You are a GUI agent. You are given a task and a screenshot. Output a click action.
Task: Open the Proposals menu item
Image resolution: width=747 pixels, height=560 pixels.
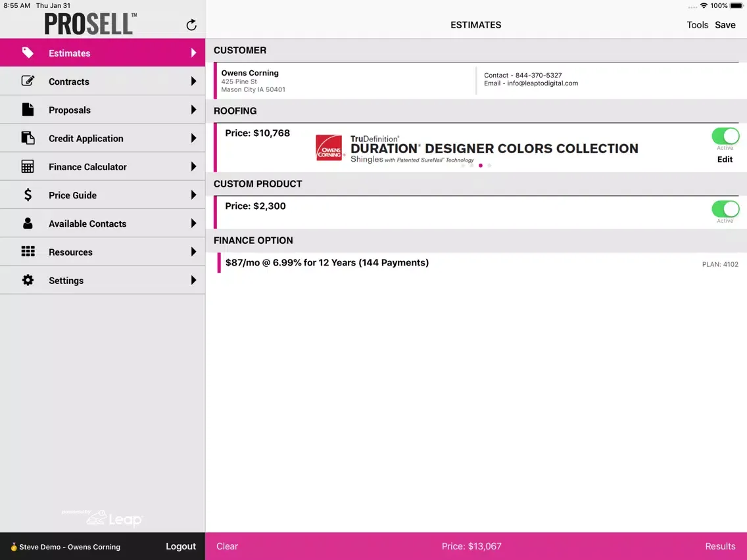(103, 110)
